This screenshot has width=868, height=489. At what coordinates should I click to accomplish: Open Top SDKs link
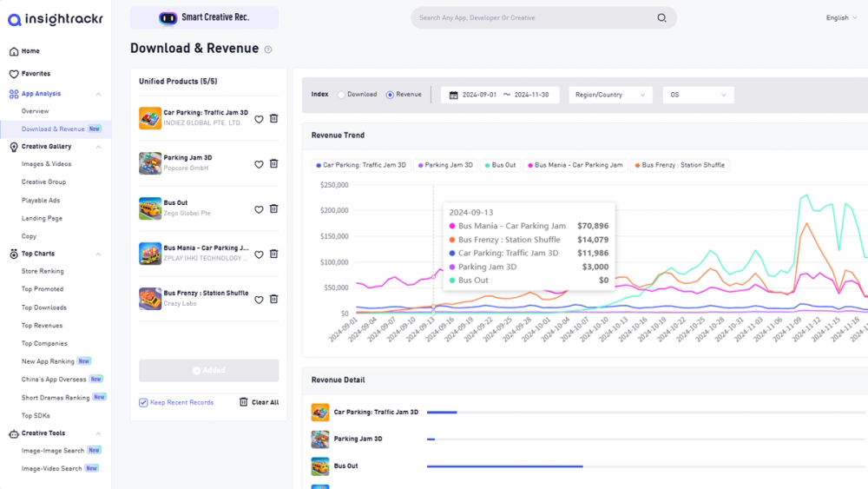click(36, 416)
